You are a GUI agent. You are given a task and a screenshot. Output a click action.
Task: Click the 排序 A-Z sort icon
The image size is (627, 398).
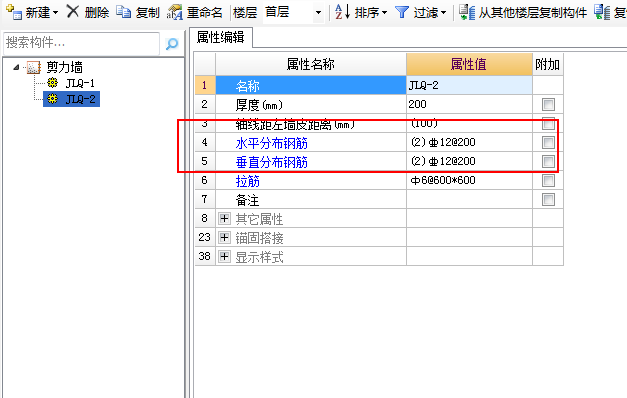(342, 12)
